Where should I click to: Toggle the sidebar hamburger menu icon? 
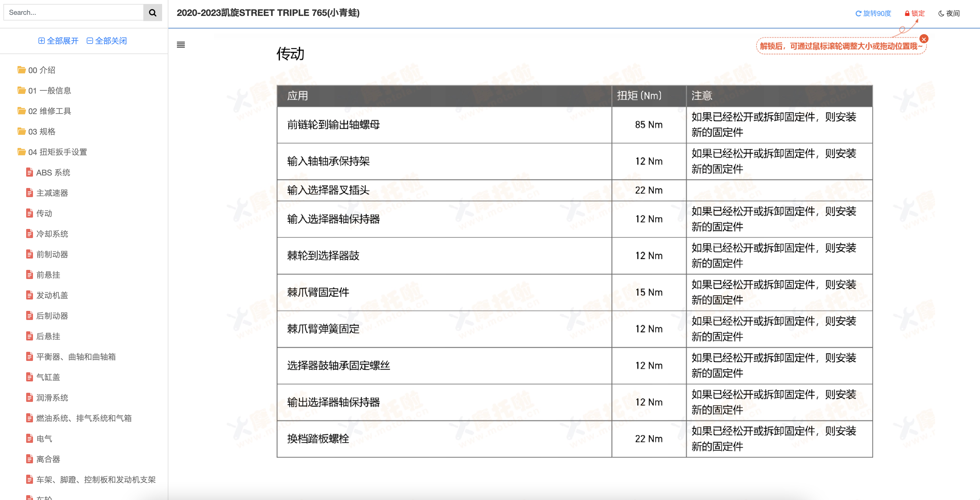(181, 45)
